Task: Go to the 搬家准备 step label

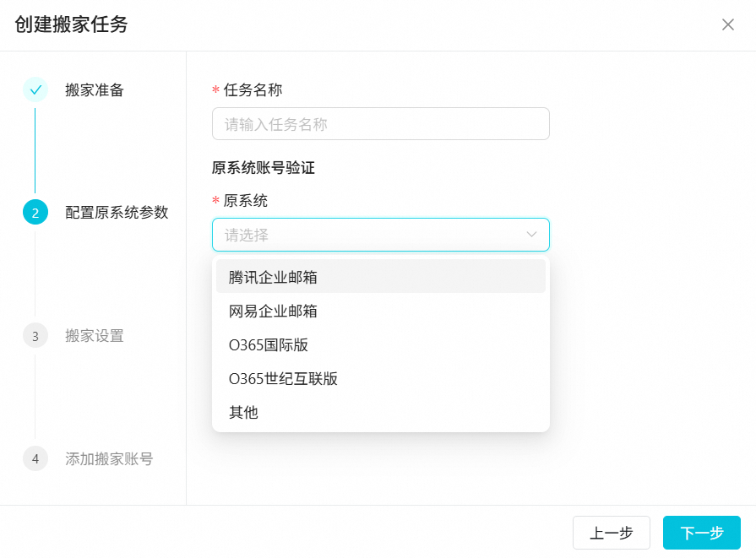Action: click(x=95, y=90)
